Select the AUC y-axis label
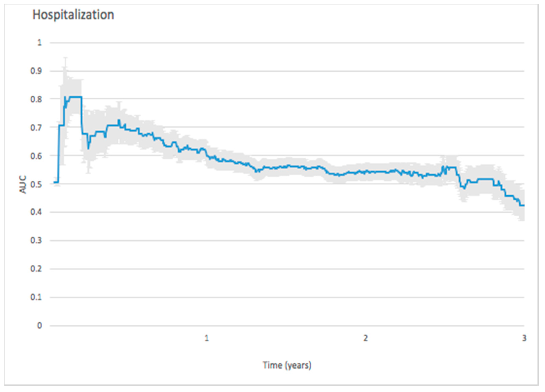Screen dimensions: 545x392 22,185
